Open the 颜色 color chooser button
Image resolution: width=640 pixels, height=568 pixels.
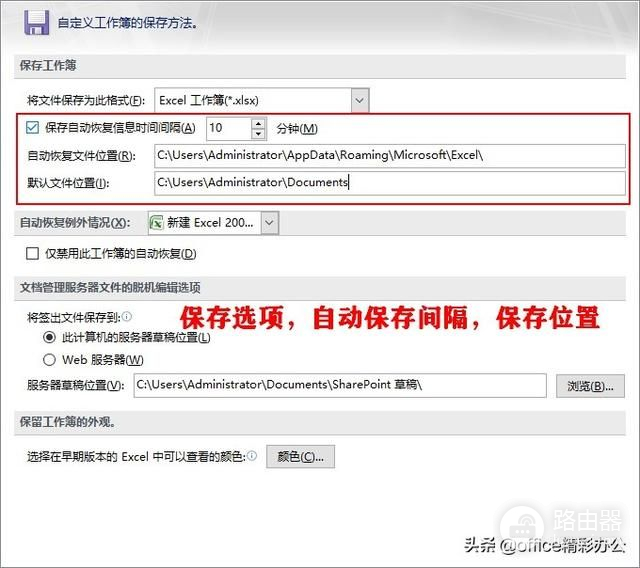tap(300, 457)
